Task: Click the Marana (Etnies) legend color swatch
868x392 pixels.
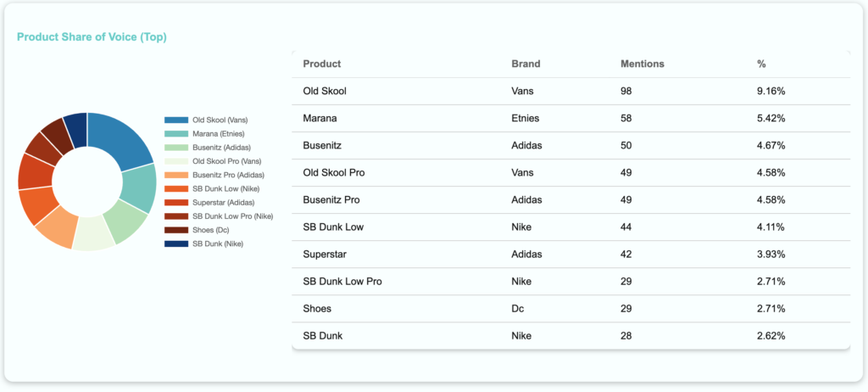Action: pyautogui.click(x=175, y=133)
